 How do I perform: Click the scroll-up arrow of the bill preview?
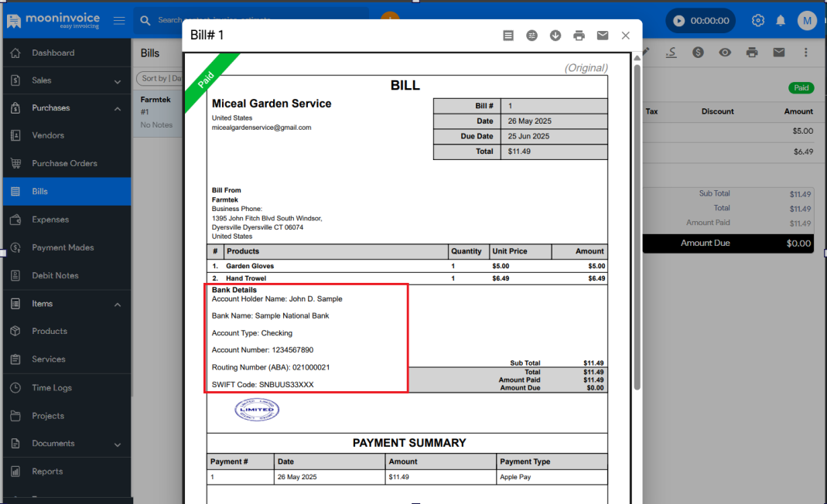637,57
